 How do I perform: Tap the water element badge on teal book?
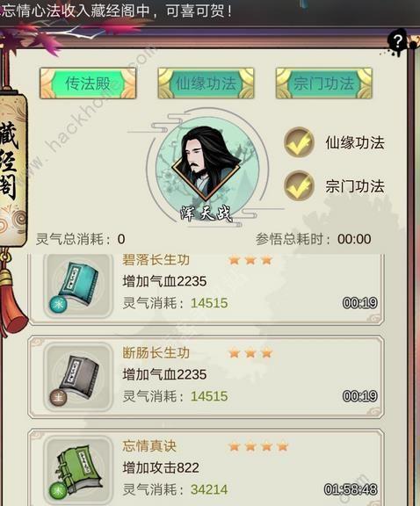tap(58, 304)
